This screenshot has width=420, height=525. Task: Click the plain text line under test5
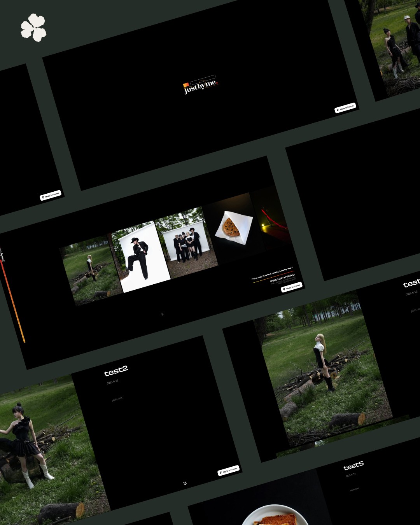click(x=354, y=490)
